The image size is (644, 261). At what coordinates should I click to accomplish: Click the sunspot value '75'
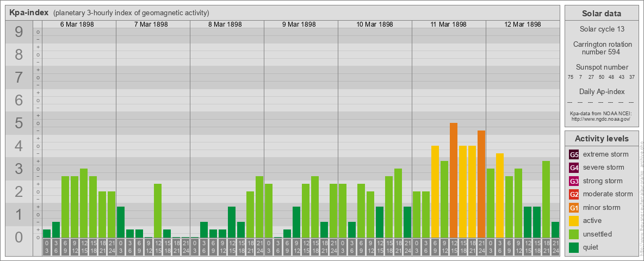tap(570, 77)
